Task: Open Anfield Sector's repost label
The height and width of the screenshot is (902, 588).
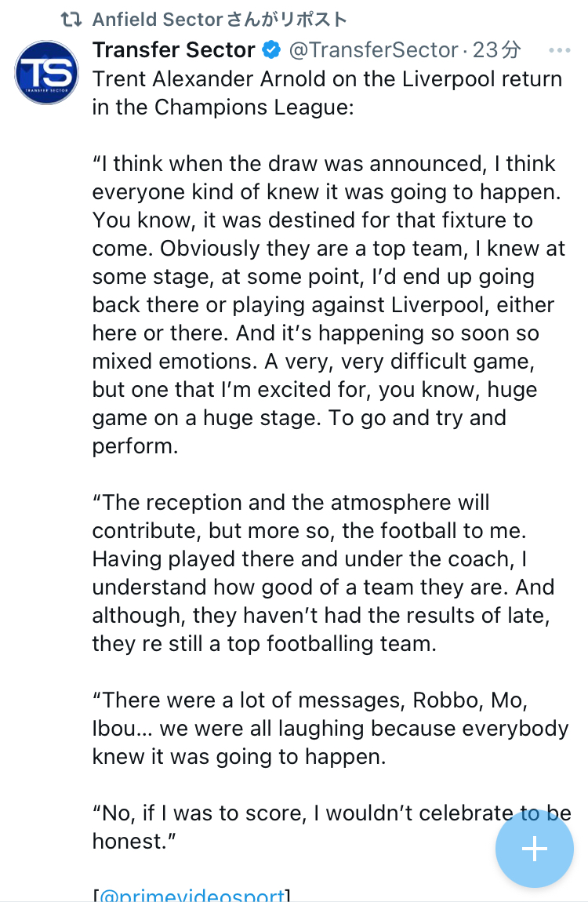Action: 220,19
